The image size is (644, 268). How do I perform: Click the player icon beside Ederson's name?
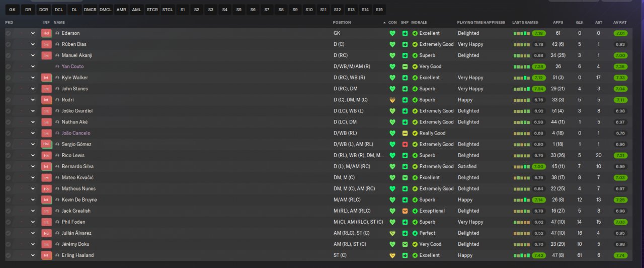57,33
